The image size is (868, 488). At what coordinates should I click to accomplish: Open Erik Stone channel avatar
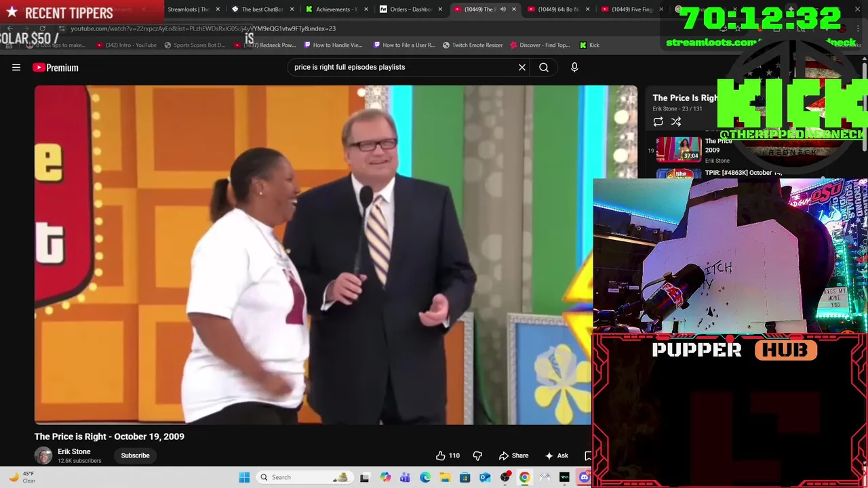coord(43,455)
